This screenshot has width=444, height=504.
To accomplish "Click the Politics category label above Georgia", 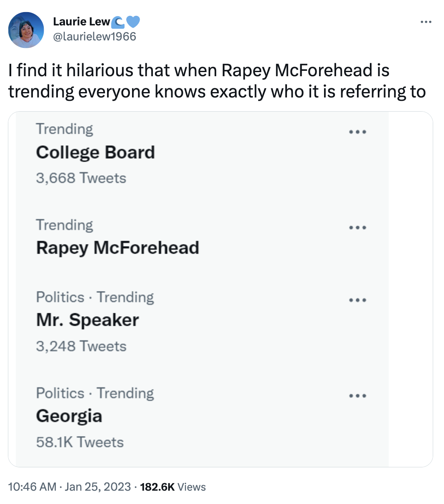I will (x=60, y=393).
